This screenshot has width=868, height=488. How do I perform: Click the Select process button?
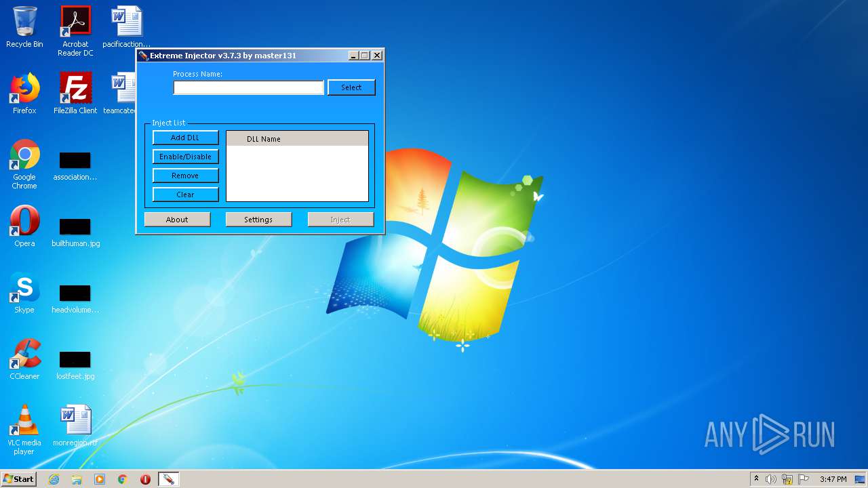(x=351, y=87)
